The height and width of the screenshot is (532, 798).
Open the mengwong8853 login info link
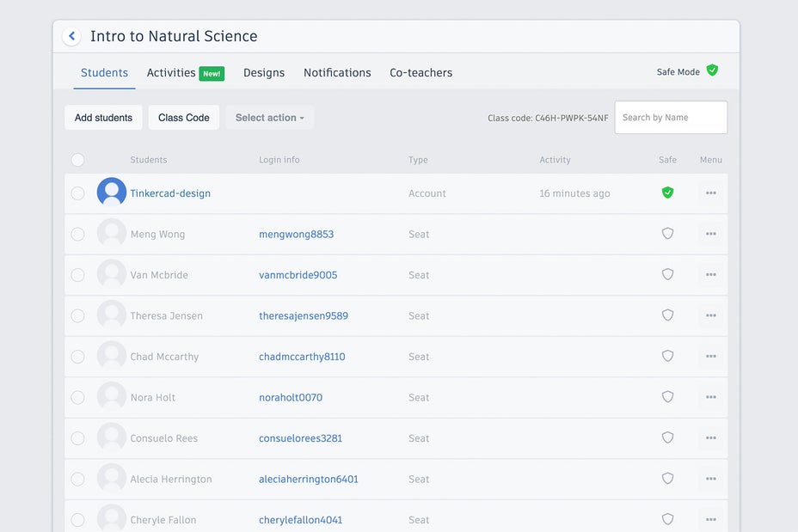click(x=296, y=234)
